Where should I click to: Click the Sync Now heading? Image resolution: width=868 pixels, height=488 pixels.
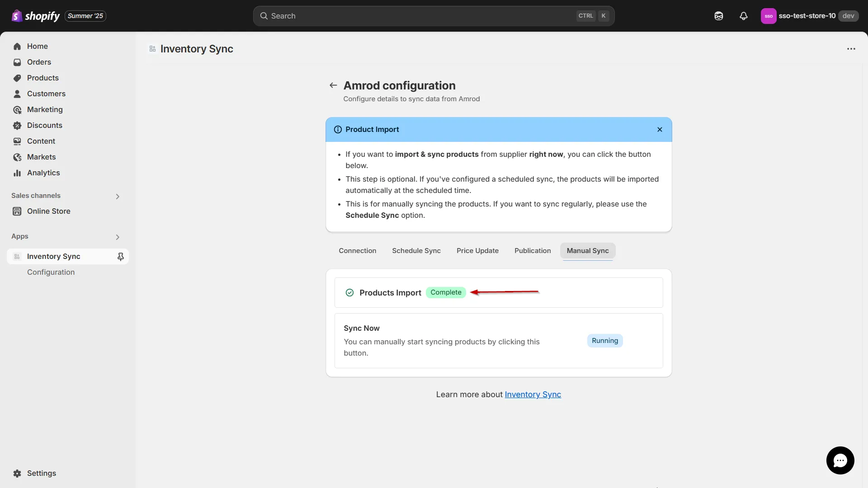[x=361, y=328]
